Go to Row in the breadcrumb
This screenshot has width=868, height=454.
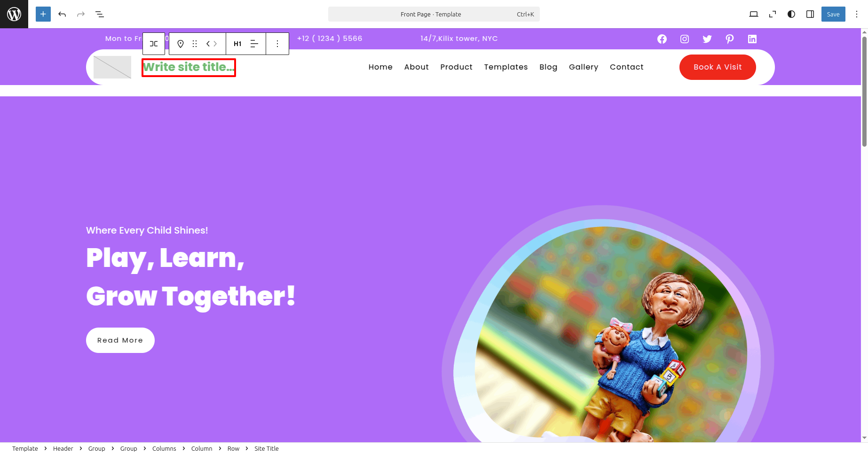234,448
